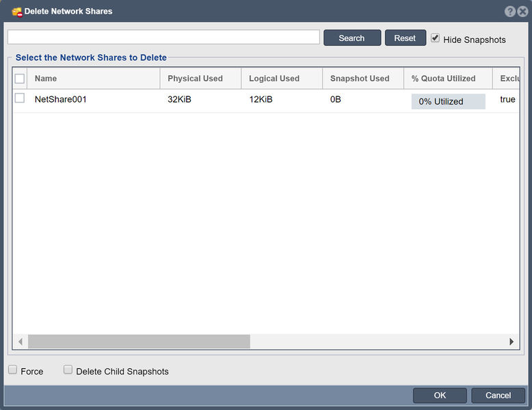Toggle the select-all checkbox in header
The image size is (532, 410).
pos(20,79)
